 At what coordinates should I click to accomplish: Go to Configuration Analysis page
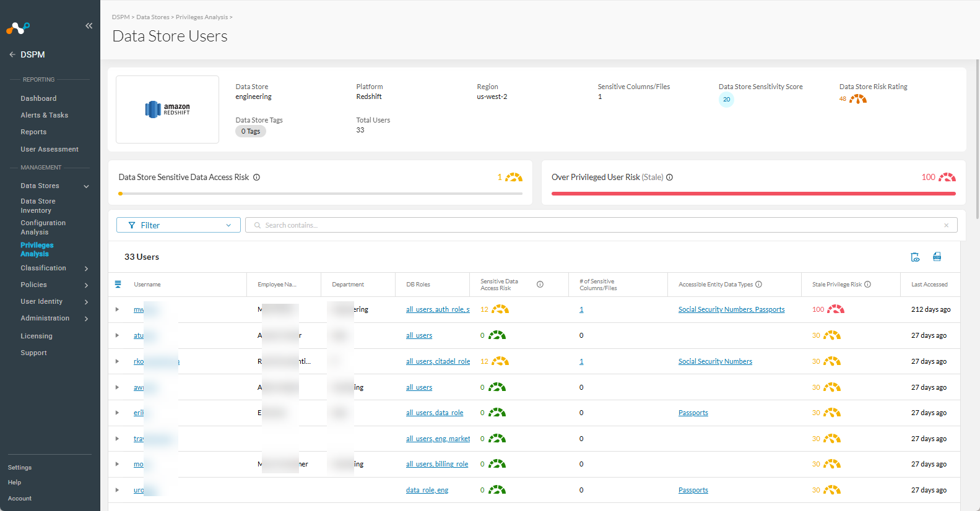pyautogui.click(x=43, y=228)
